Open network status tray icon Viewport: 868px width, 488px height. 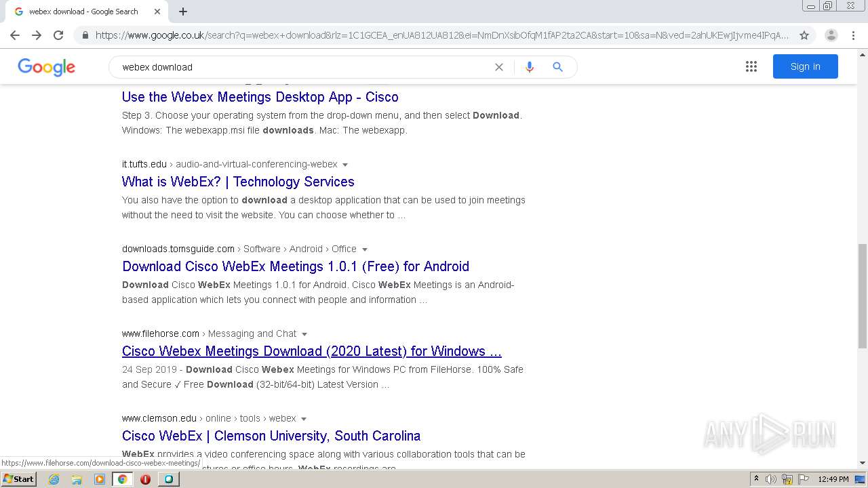pyautogui.click(x=787, y=479)
